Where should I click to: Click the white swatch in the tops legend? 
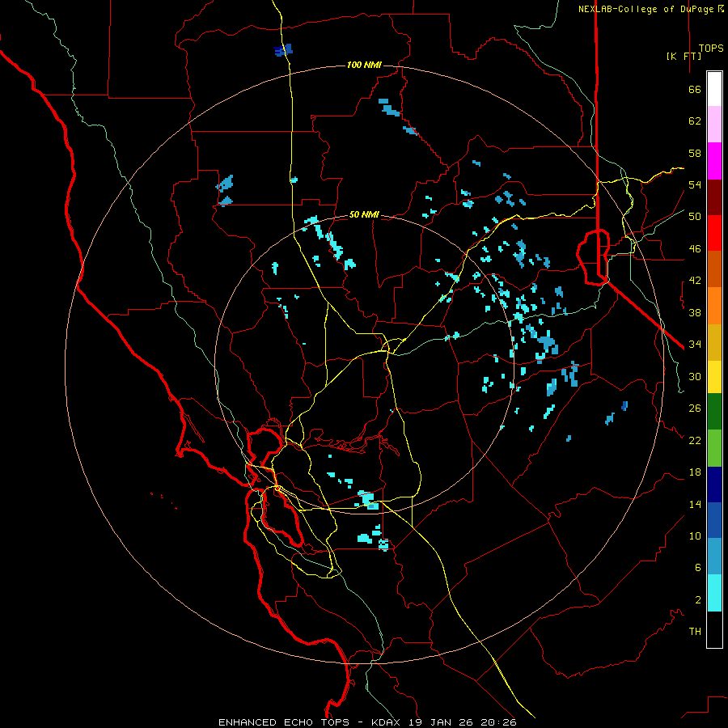pos(714,89)
